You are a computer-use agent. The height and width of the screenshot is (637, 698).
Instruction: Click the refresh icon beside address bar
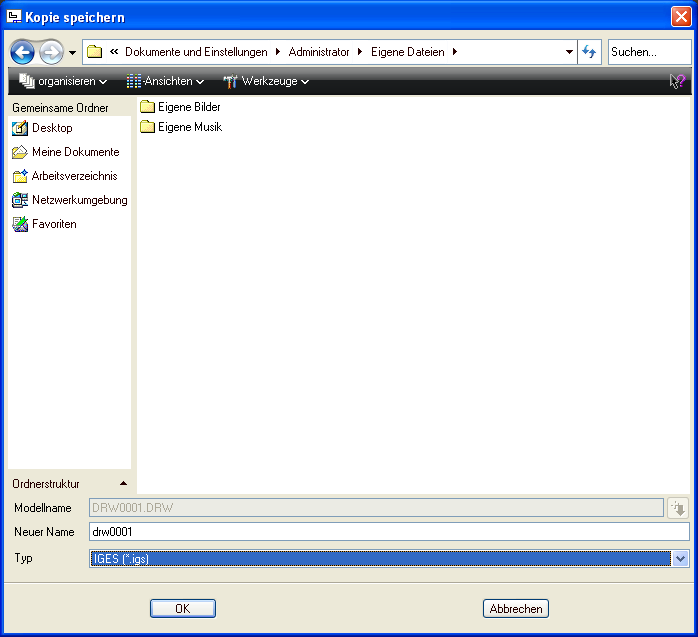coord(590,52)
